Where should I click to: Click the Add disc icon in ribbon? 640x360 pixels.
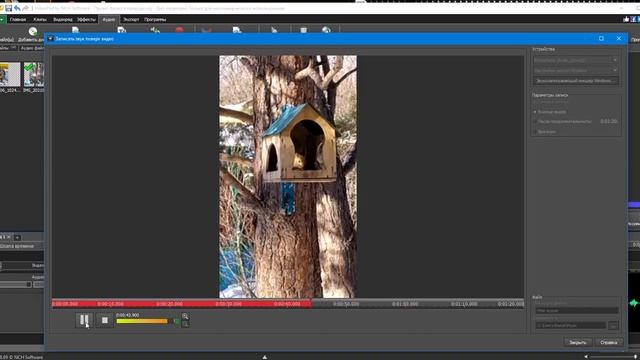pyautogui.click(x=33, y=31)
